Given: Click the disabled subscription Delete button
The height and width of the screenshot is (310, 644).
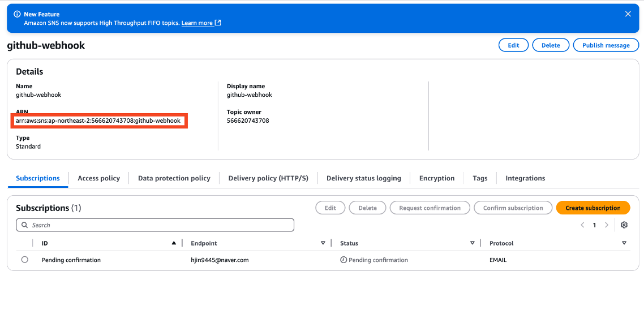Looking at the screenshot, I should [368, 208].
